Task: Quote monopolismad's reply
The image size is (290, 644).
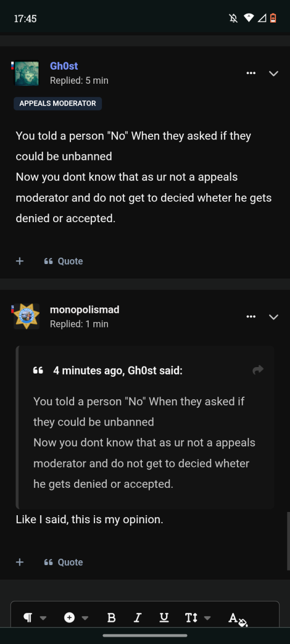Action: (x=63, y=562)
